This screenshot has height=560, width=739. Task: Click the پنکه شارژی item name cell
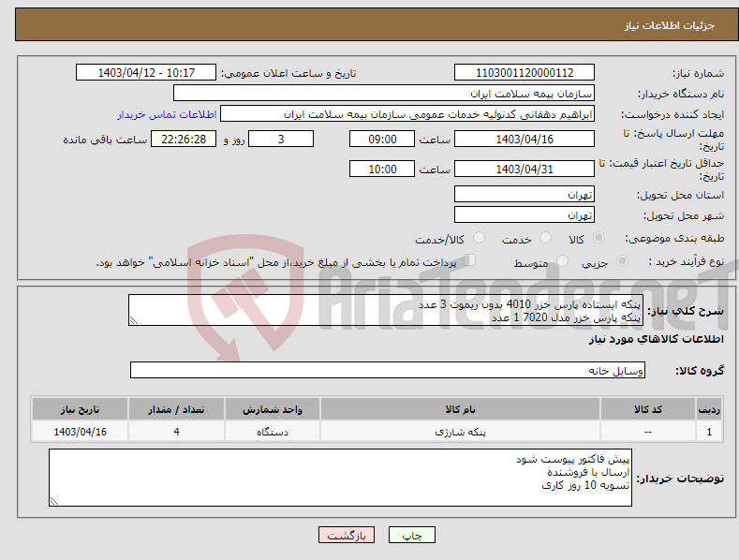(460, 432)
